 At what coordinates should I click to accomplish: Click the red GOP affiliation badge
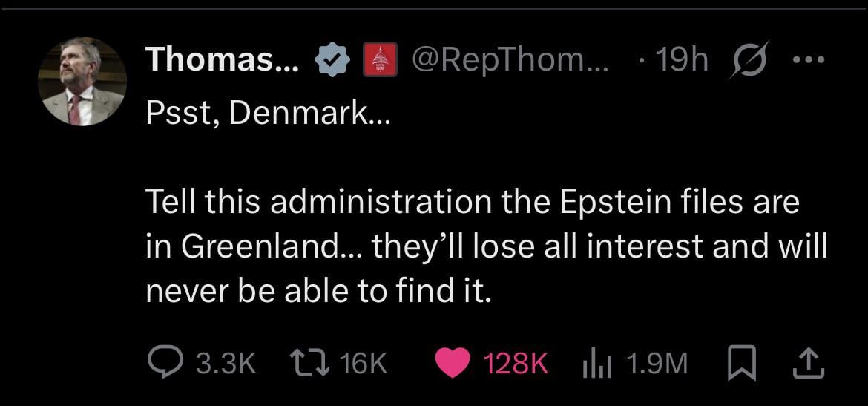(379, 60)
